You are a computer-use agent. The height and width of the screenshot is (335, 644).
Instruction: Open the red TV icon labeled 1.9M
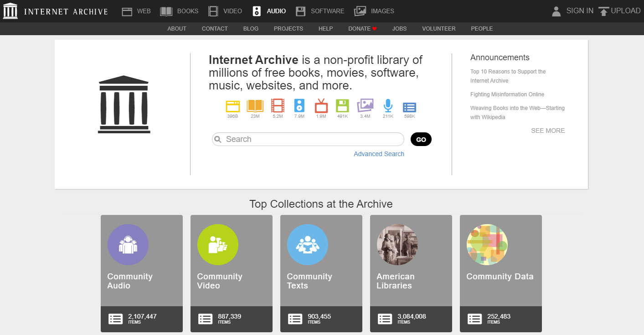coord(321,106)
